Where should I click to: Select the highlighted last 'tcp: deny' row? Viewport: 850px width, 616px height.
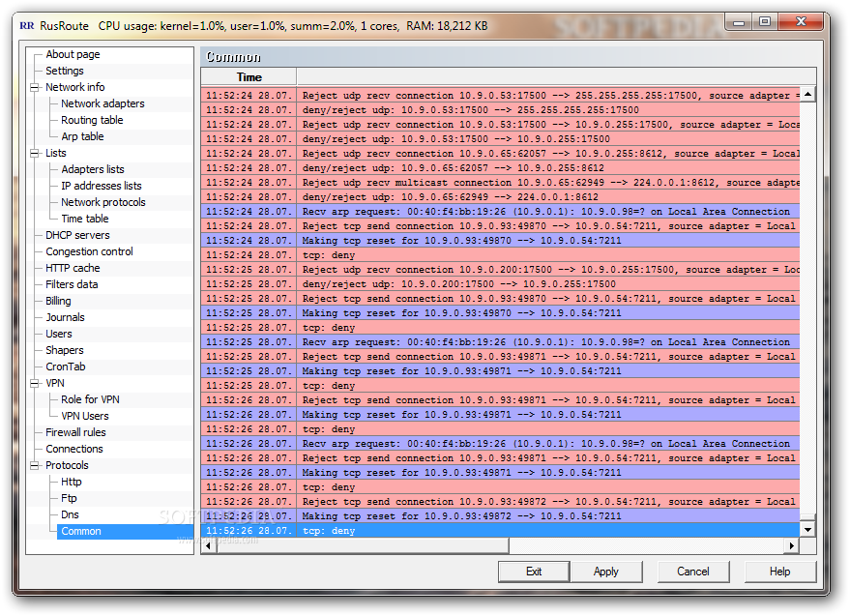pyautogui.click(x=500, y=531)
